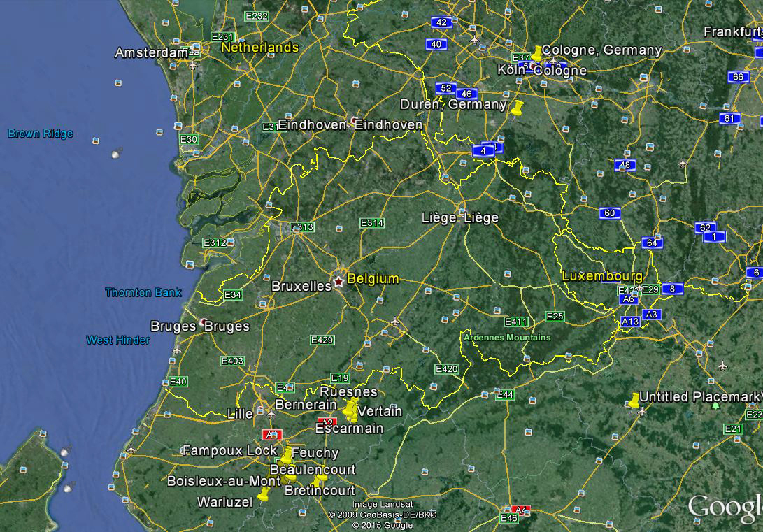This screenshot has width=763, height=532.
Task: Select the Ardennes Mountains label
Action: [507, 338]
